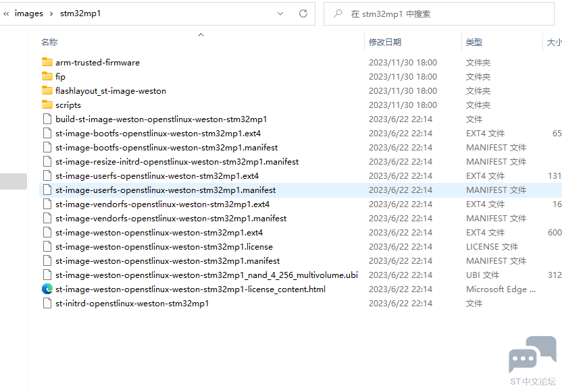Select the fip folder name

click(x=60, y=77)
